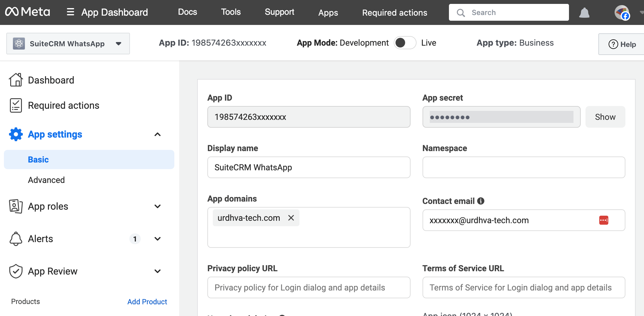644x316 pixels.
Task: Switch to the Advanced settings tab
Action: [46, 180]
